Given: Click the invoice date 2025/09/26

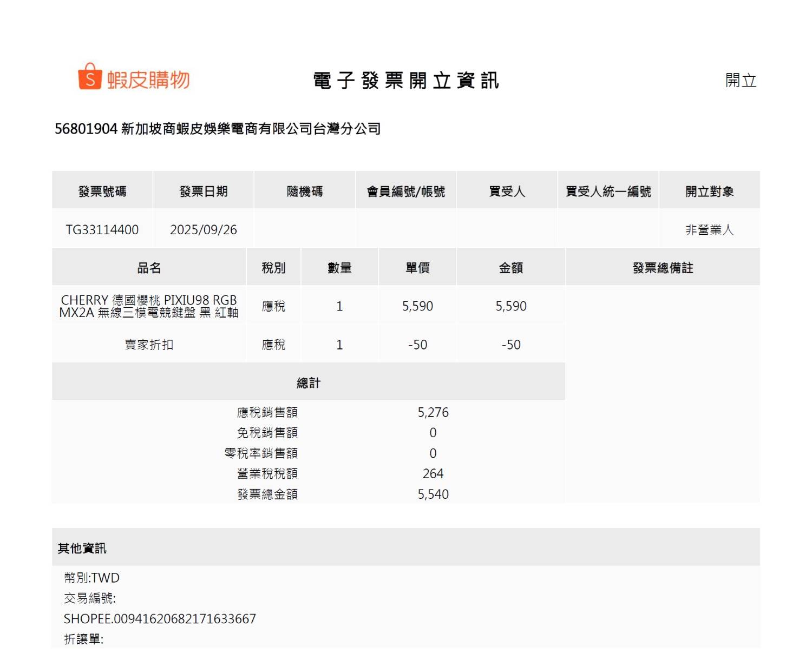Looking at the screenshot, I should click(x=204, y=230).
